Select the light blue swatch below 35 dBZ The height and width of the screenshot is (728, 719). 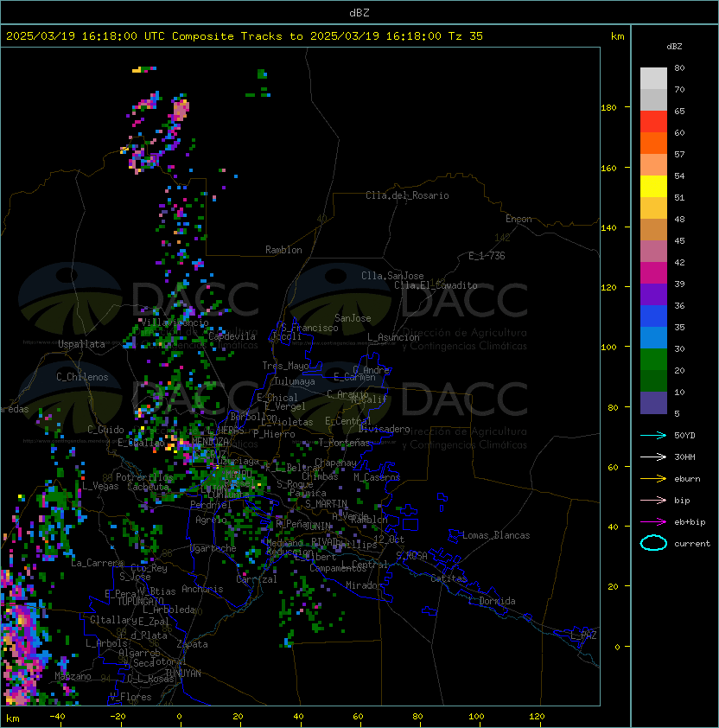653,337
